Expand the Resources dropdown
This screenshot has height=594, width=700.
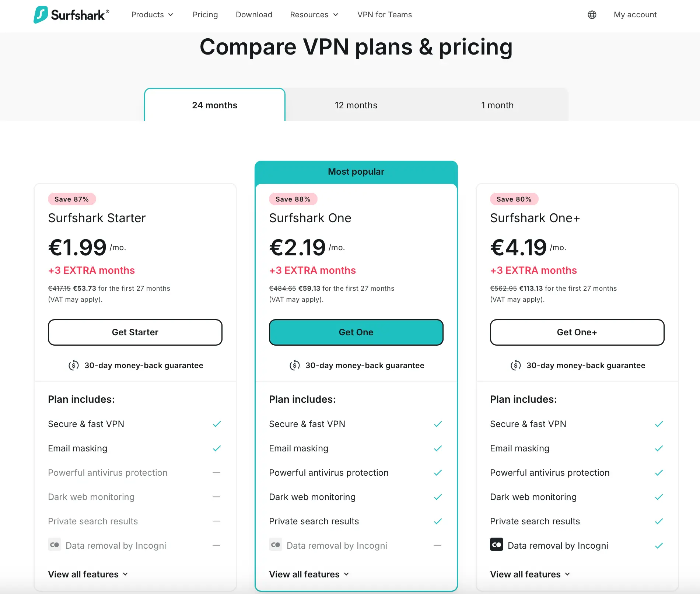point(314,15)
